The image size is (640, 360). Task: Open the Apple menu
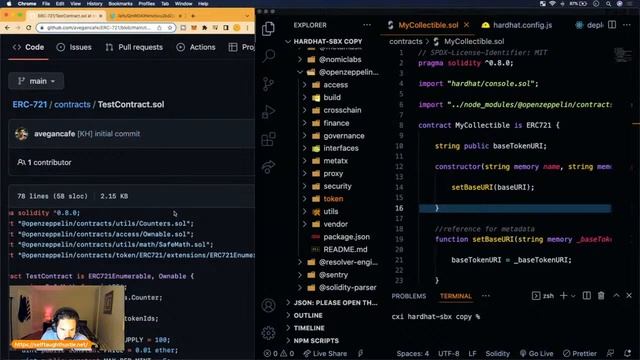click(9, 4)
